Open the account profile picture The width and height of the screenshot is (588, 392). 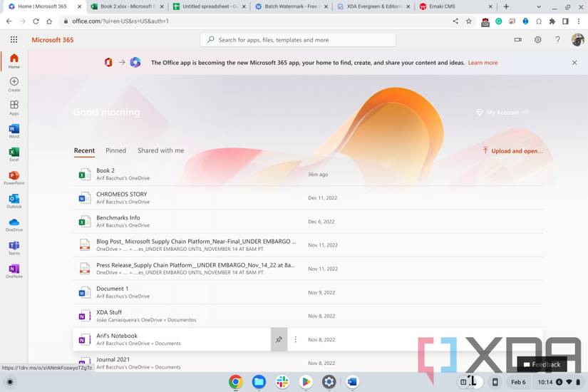[x=577, y=39]
